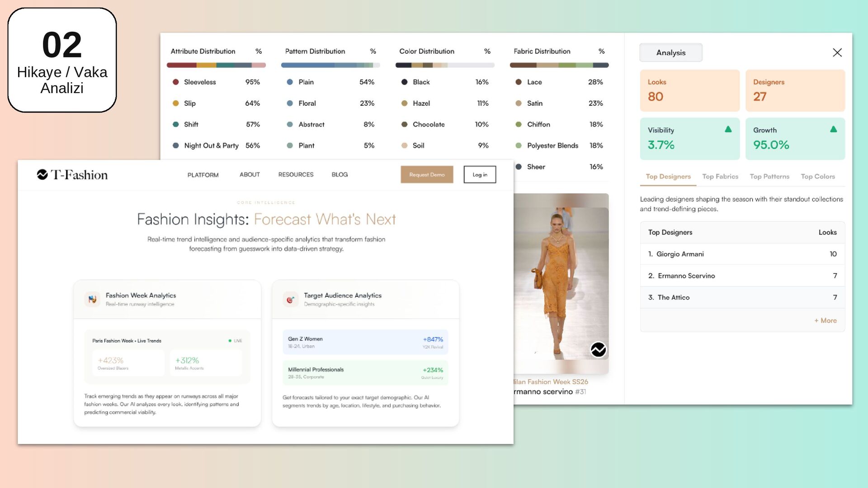Click the Attribute Distribution color bar
The width and height of the screenshot is (868, 488).
click(216, 65)
